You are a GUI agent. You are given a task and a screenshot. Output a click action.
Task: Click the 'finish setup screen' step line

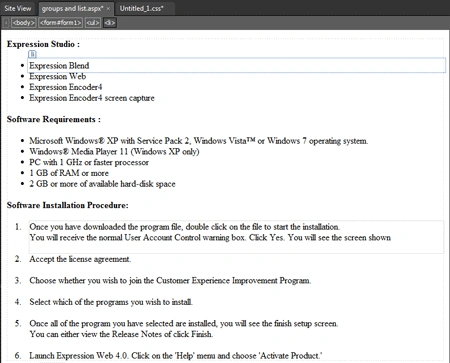(x=184, y=323)
